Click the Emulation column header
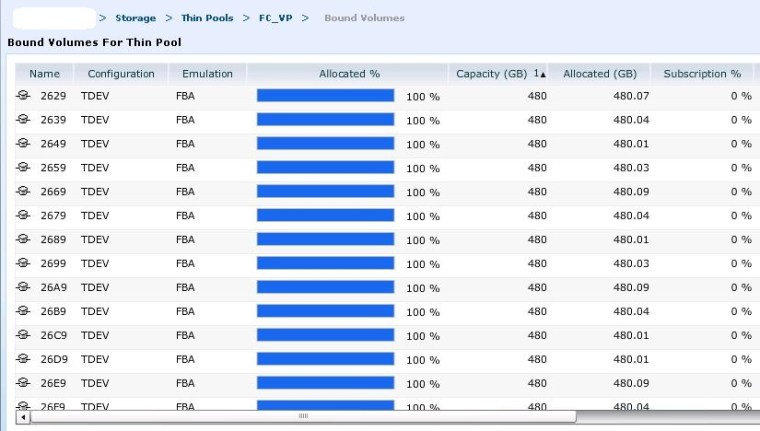The image size is (760, 431). click(207, 74)
